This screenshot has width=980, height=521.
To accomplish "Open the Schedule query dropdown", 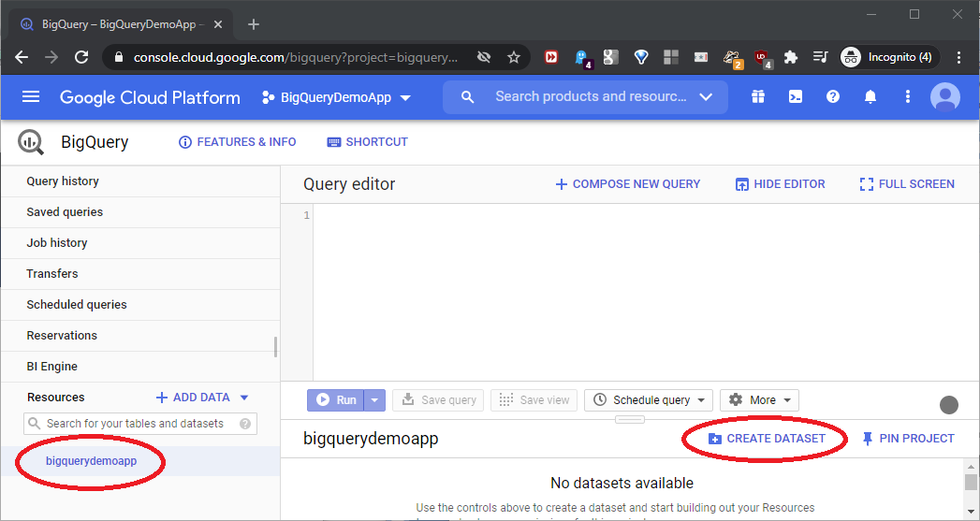I will [649, 400].
